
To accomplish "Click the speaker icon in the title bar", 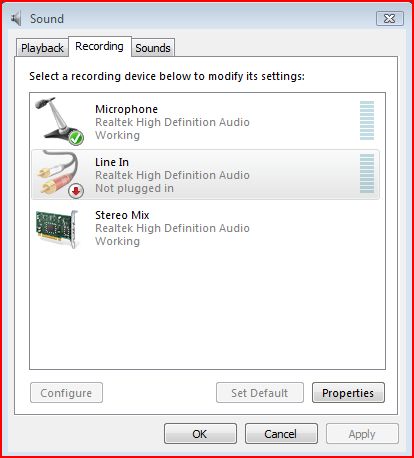I will pos(16,18).
